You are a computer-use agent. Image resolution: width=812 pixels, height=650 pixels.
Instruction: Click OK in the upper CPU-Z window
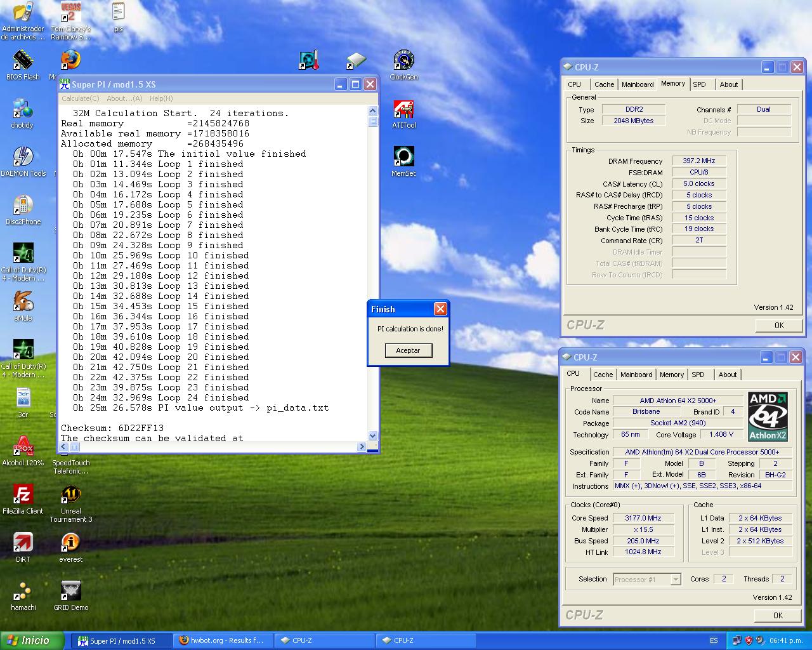click(779, 325)
